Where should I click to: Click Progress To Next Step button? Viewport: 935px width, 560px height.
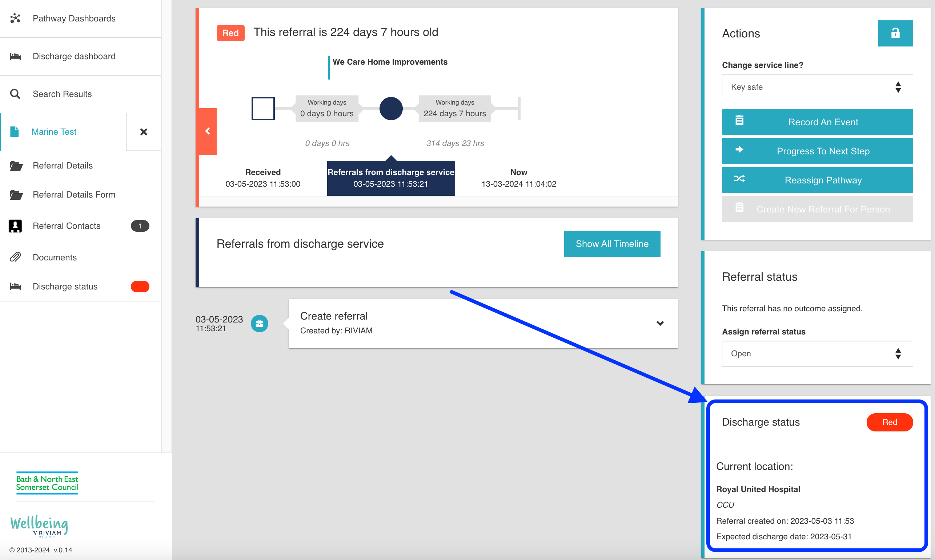click(x=817, y=151)
